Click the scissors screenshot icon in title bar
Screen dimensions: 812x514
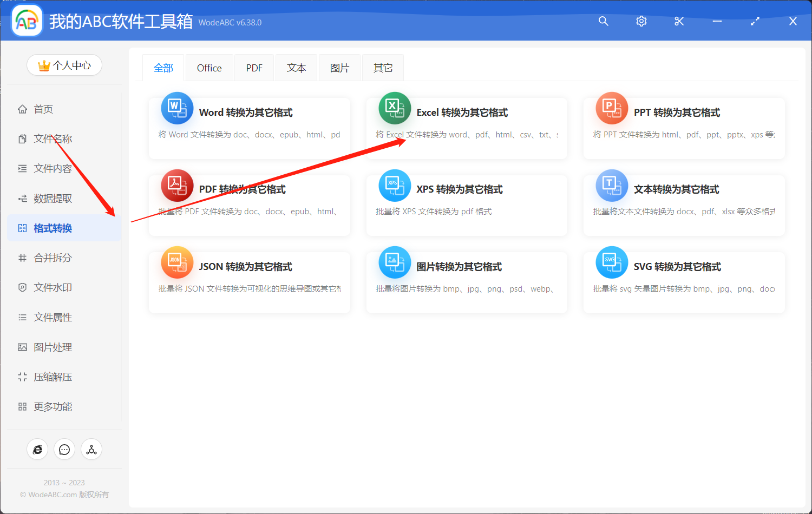tap(679, 21)
